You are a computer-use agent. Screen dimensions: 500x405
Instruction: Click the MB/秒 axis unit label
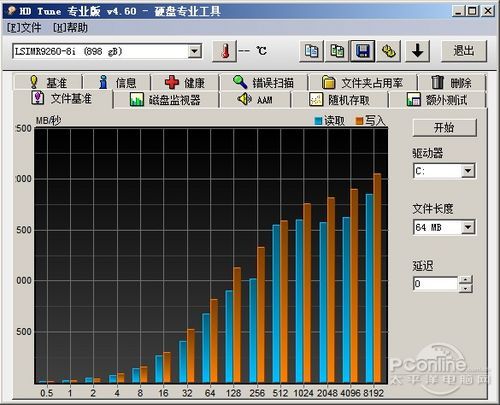pyautogui.click(x=49, y=120)
